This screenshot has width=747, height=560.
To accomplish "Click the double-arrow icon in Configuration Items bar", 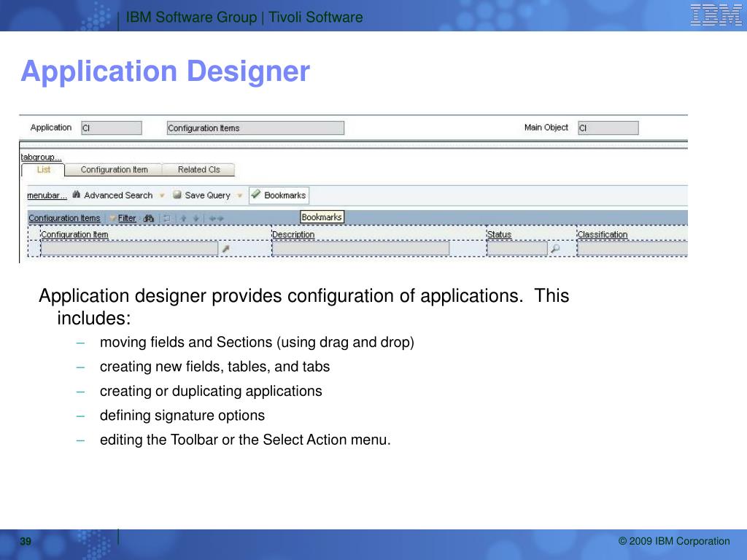I will 216,219.
